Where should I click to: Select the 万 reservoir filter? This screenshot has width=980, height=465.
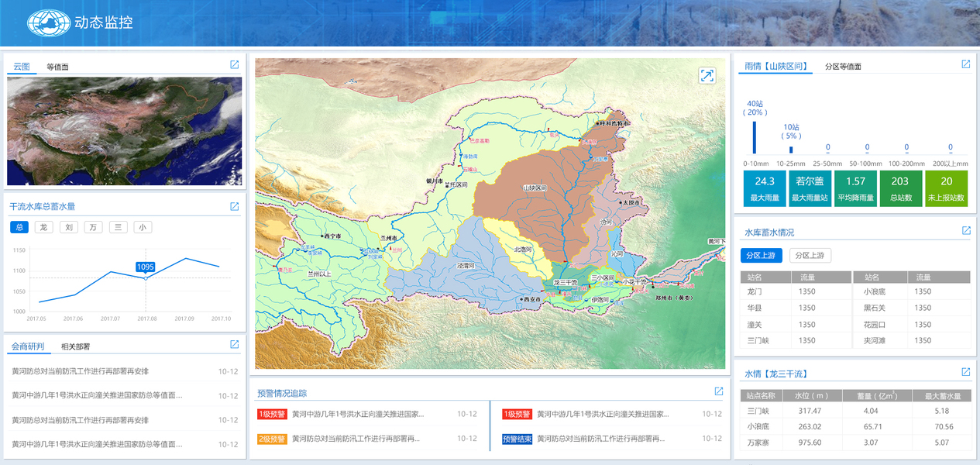pyautogui.click(x=94, y=227)
